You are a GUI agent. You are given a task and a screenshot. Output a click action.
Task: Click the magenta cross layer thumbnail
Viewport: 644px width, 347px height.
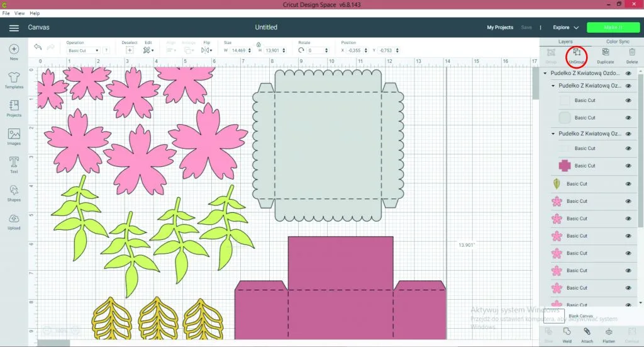[x=565, y=166]
